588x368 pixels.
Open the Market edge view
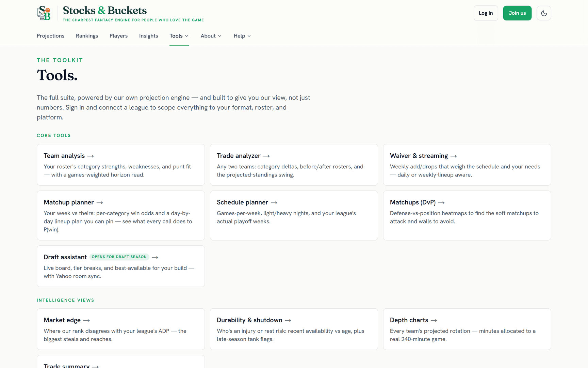pyautogui.click(x=121, y=329)
